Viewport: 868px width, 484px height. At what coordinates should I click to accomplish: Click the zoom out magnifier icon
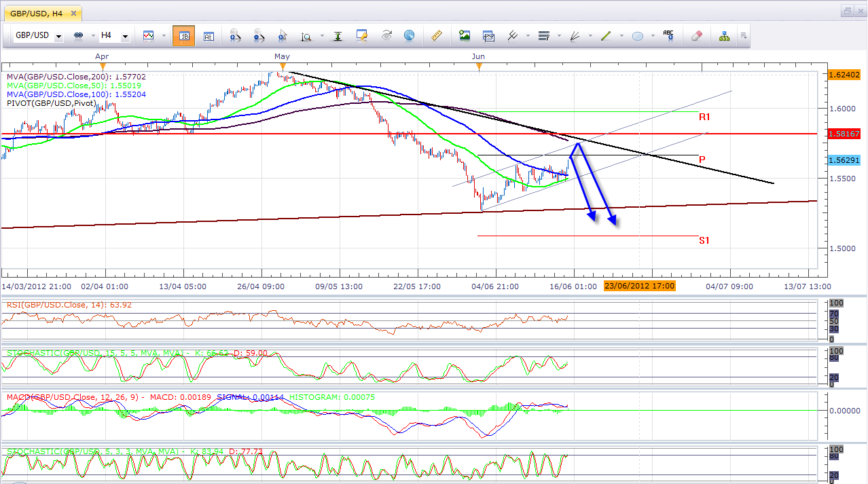259,36
